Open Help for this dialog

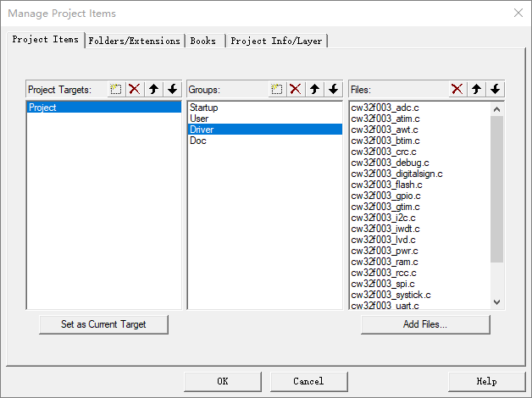pos(486,381)
